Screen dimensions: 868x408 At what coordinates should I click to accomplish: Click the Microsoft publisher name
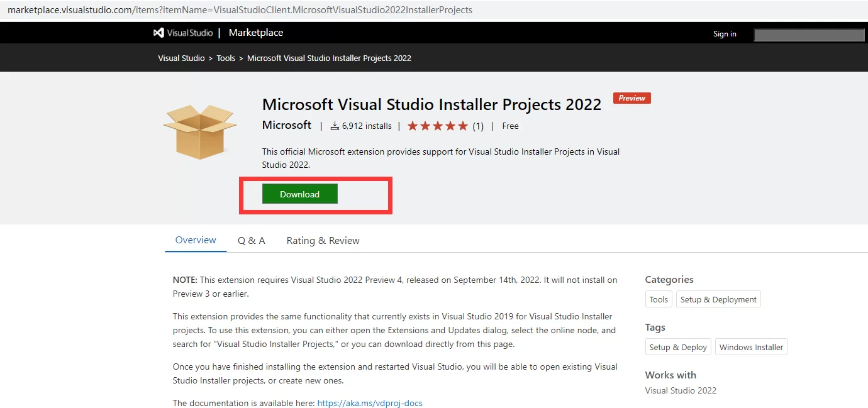click(287, 125)
